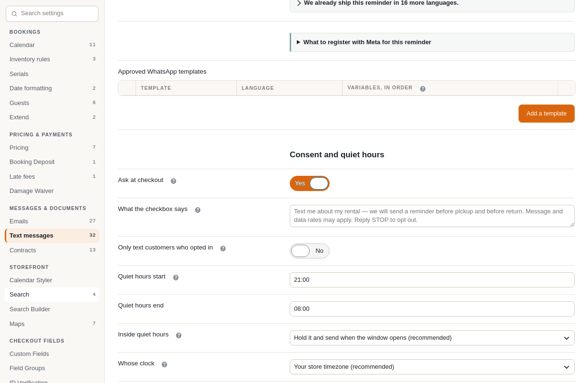The width and height of the screenshot is (588, 383).
Task: Open Field Groups settings
Action: click(52, 368)
